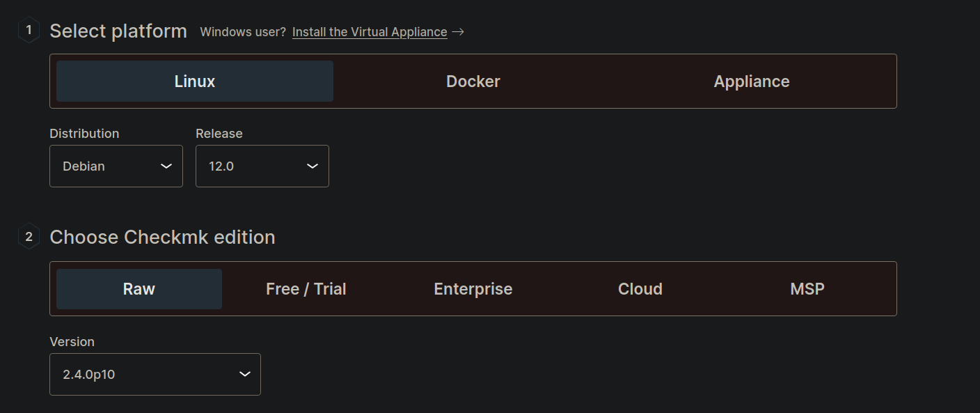Switch to the Raw edition tab
The width and height of the screenshot is (980, 413).
tap(139, 289)
